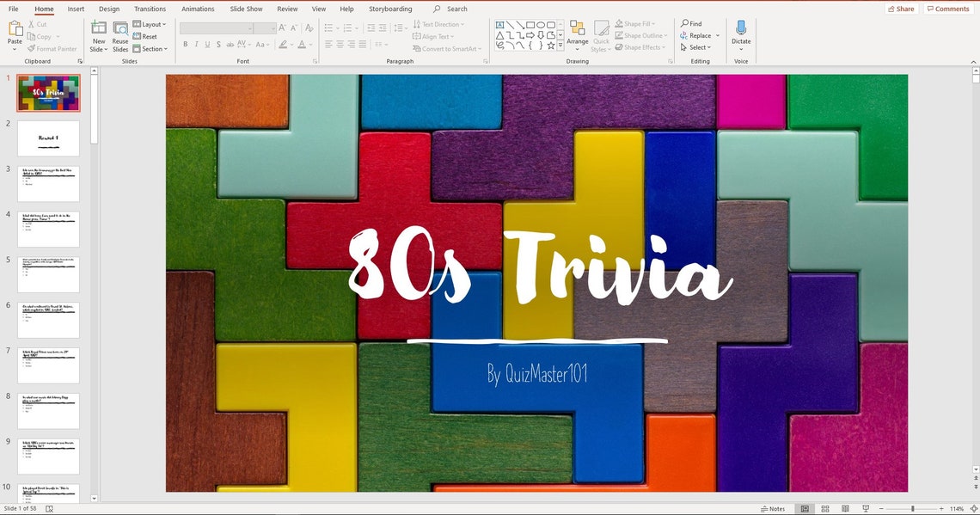The width and height of the screenshot is (980, 515).
Task: Open Find in the Editing group
Action: (693, 23)
